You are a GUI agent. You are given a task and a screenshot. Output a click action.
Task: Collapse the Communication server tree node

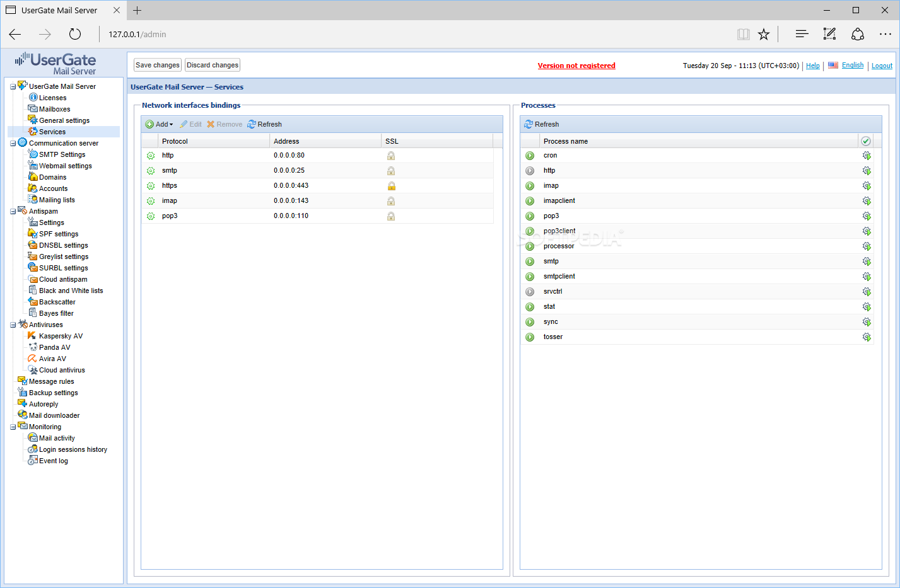pyautogui.click(x=13, y=144)
